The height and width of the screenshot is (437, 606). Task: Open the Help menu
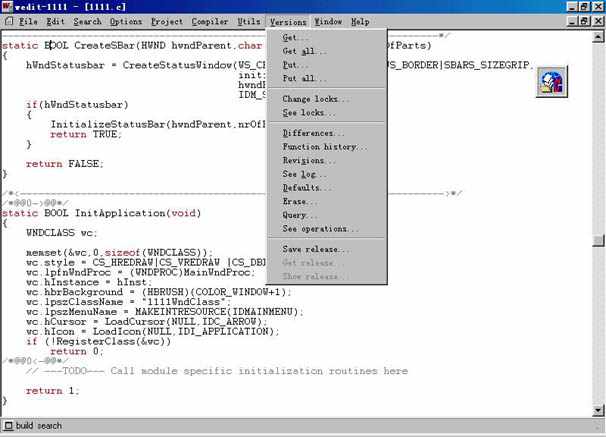pyautogui.click(x=360, y=21)
